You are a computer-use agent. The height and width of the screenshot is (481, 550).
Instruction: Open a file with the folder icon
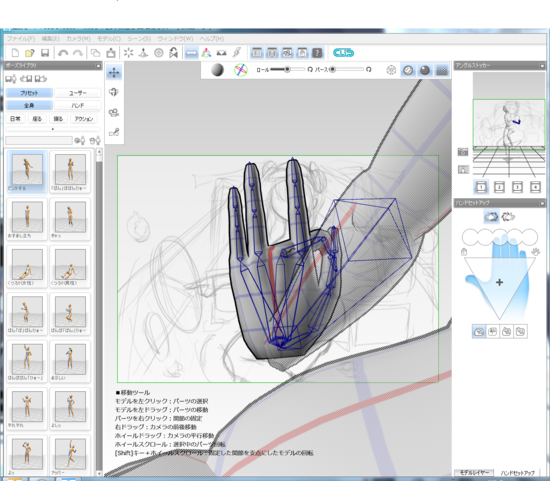[x=30, y=53]
